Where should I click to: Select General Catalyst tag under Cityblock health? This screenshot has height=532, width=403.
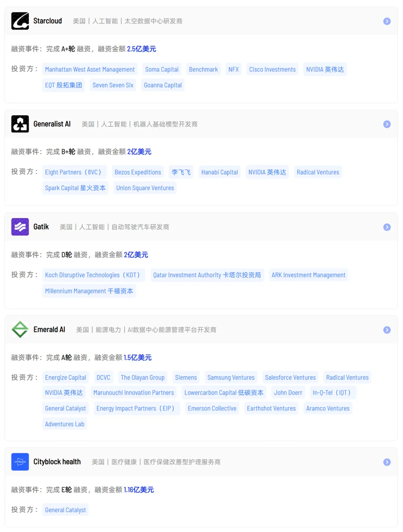tap(66, 510)
